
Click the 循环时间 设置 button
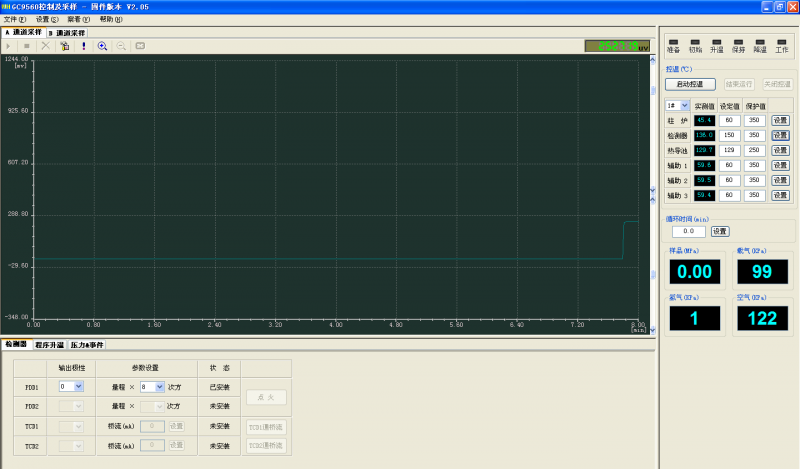pyautogui.click(x=720, y=232)
